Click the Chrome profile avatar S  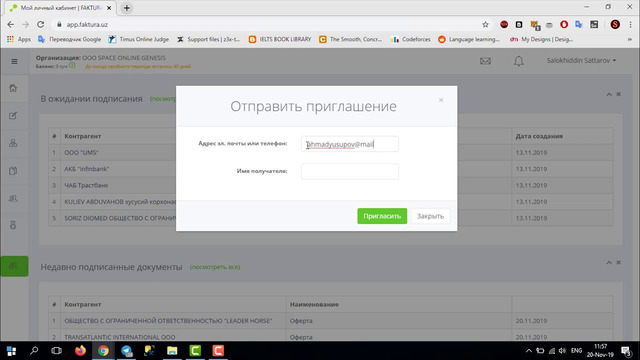click(x=615, y=24)
